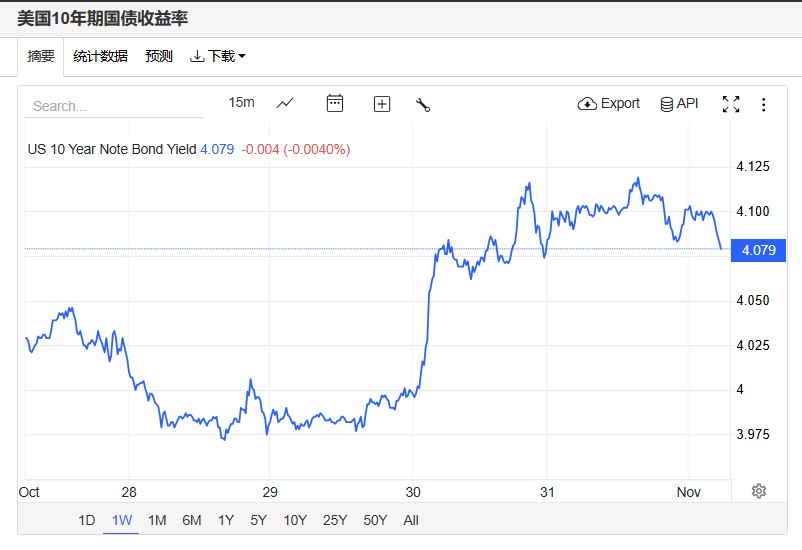Switch to the 预测 tab
Screen dimensions: 802x550
159,56
